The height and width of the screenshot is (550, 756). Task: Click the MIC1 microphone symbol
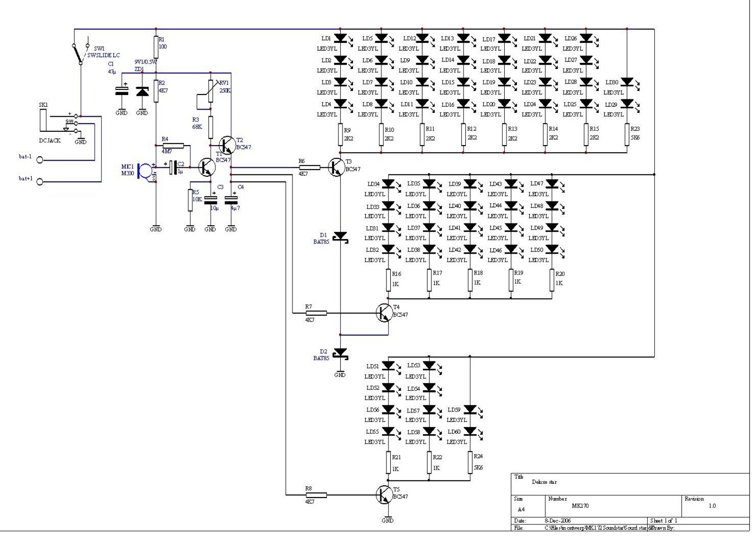(146, 171)
